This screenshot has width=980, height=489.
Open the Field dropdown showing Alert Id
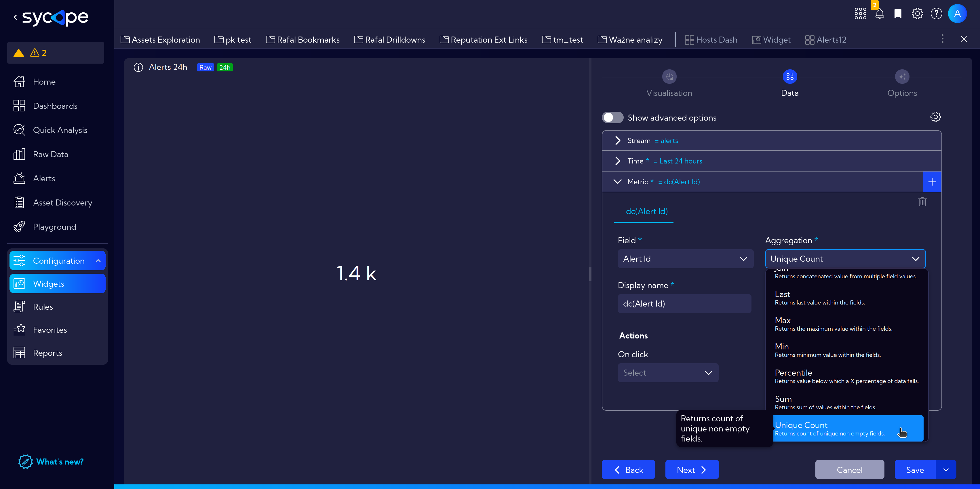click(685, 259)
